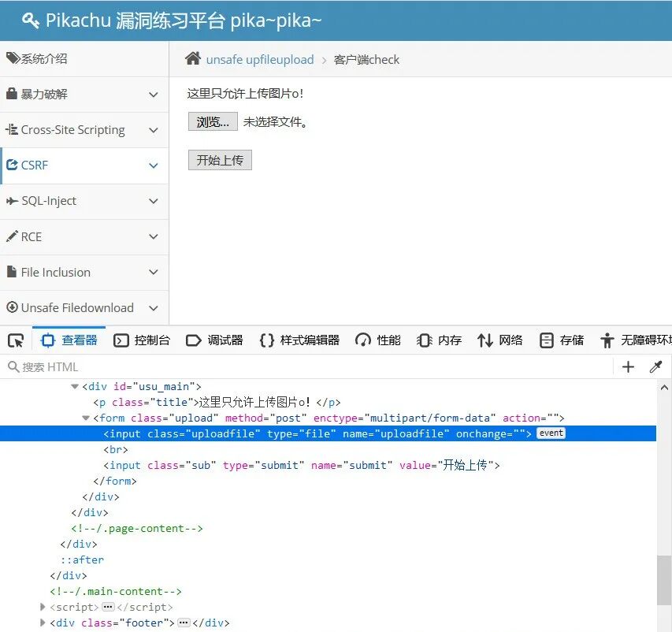Screen dimensions: 672x632
Task: Click the Cross-Site Scripting menu icon
Action: (12, 129)
